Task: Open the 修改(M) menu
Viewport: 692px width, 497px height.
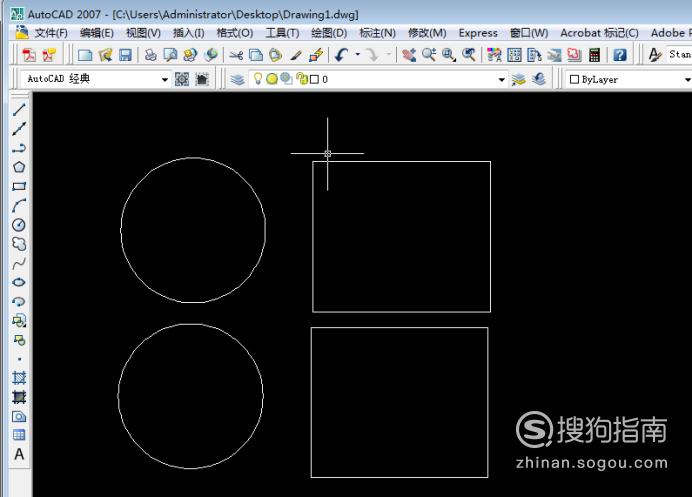Action: [427, 33]
